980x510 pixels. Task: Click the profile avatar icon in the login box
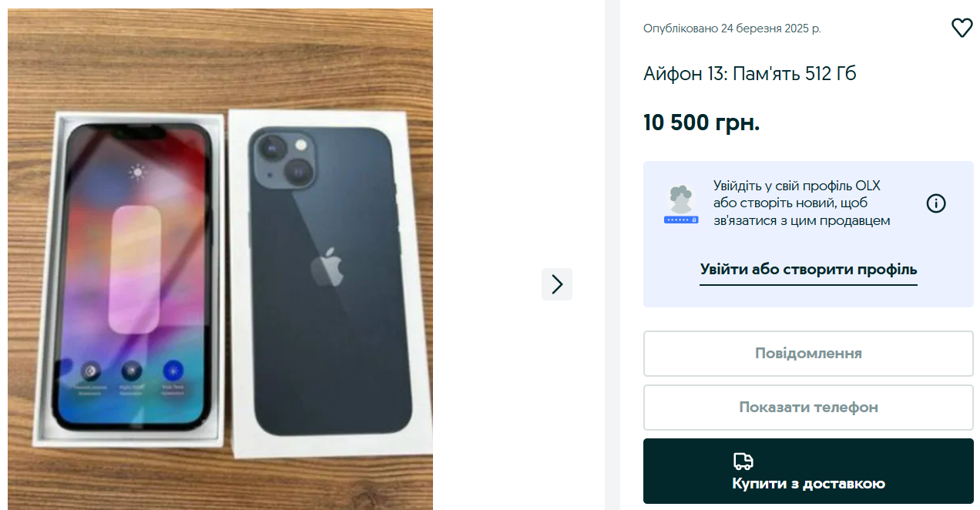pyautogui.click(x=681, y=204)
